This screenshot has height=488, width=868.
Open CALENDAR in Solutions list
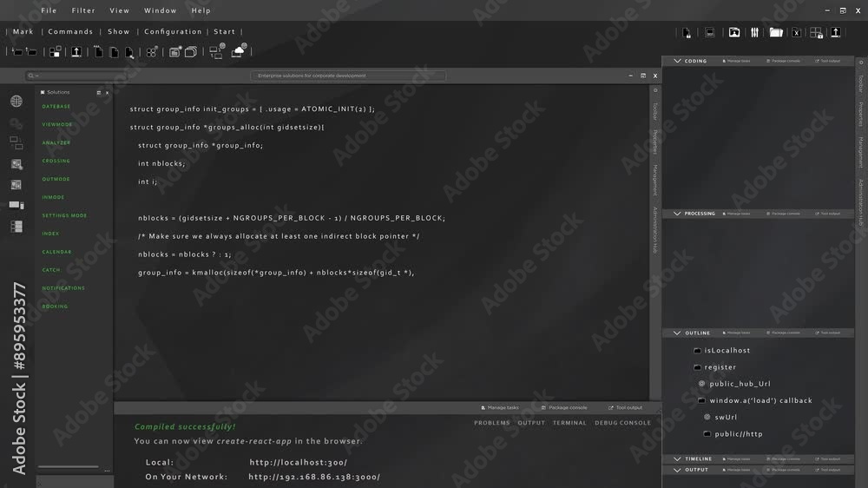56,252
